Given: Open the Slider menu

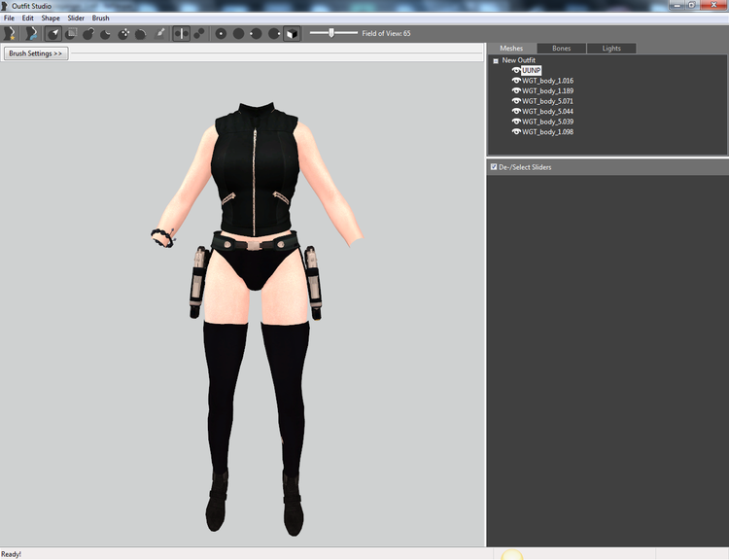Looking at the screenshot, I should (x=76, y=18).
